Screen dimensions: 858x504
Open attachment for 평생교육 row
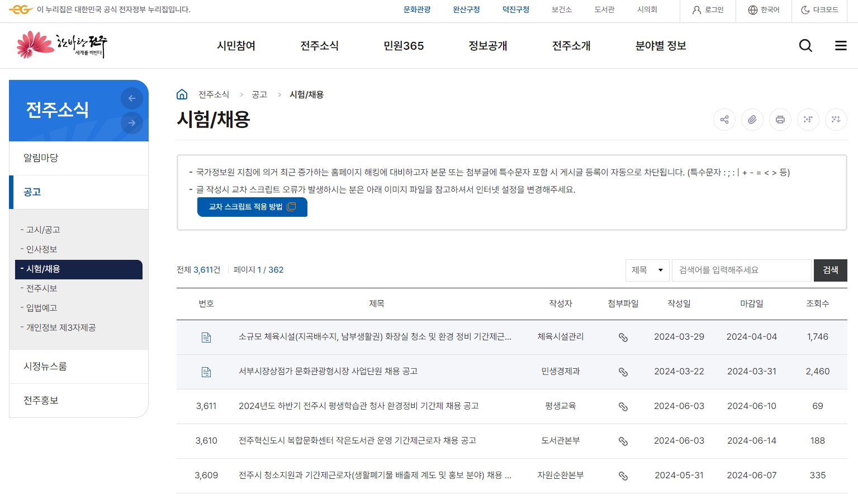click(x=623, y=407)
